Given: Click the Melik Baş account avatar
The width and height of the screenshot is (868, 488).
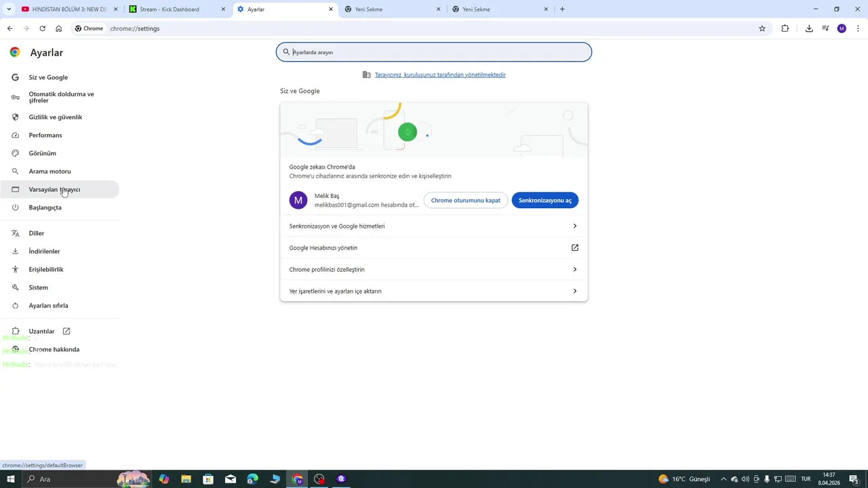Looking at the screenshot, I should click(x=298, y=200).
